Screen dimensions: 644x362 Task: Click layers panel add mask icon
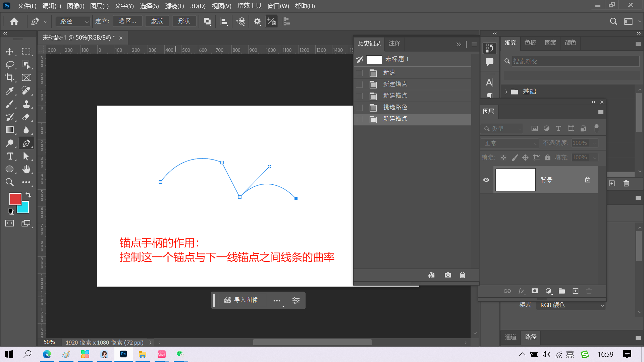coord(535,291)
